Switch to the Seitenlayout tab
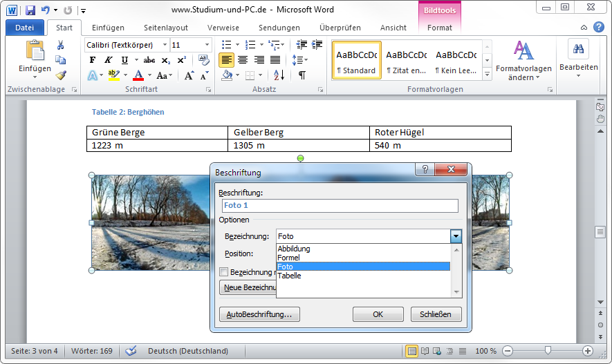612x364 pixels. [x=166, y=28]
